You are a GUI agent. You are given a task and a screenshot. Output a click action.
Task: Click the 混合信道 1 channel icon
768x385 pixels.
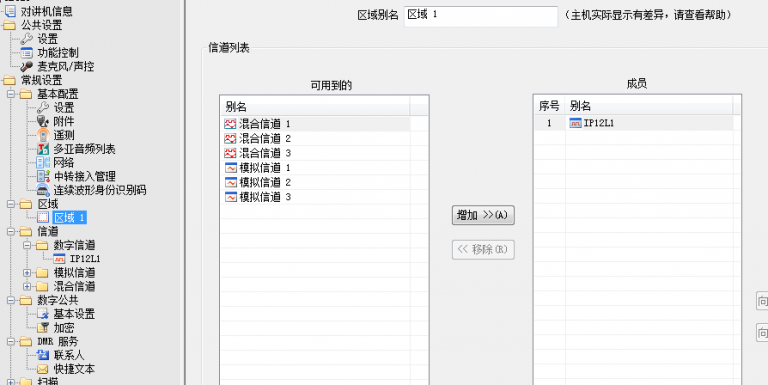click(x=230, y=124)
